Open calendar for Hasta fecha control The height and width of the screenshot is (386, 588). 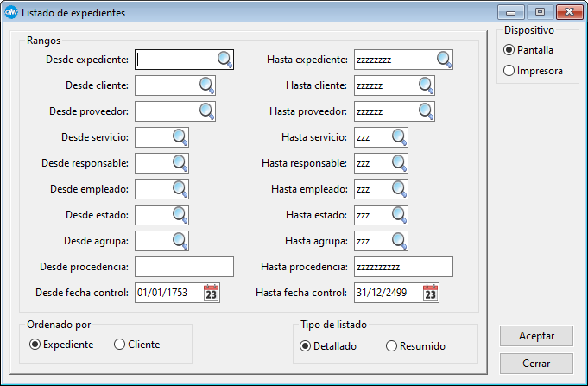tap(431, 293)
